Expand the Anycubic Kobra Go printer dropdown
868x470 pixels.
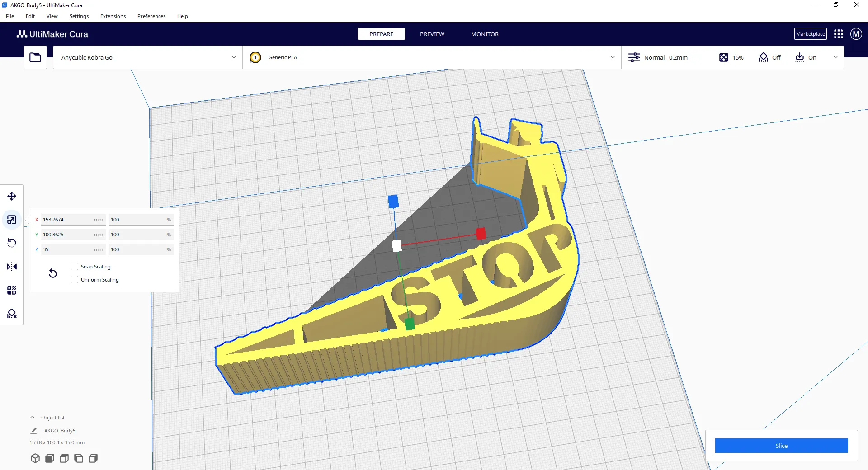click(234, 57)
